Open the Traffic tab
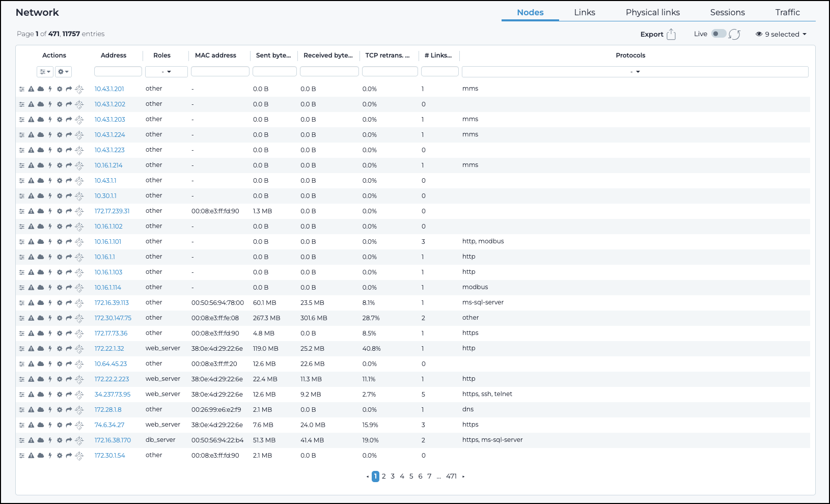Image resolution: width=830 pixels, height=504 pixels. [787, 12]
